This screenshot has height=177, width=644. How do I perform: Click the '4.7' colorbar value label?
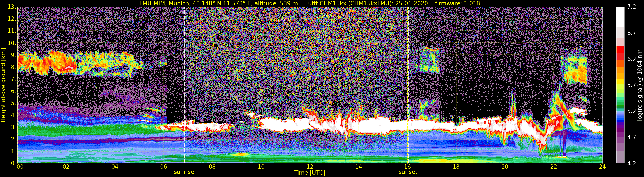[632, 137]
